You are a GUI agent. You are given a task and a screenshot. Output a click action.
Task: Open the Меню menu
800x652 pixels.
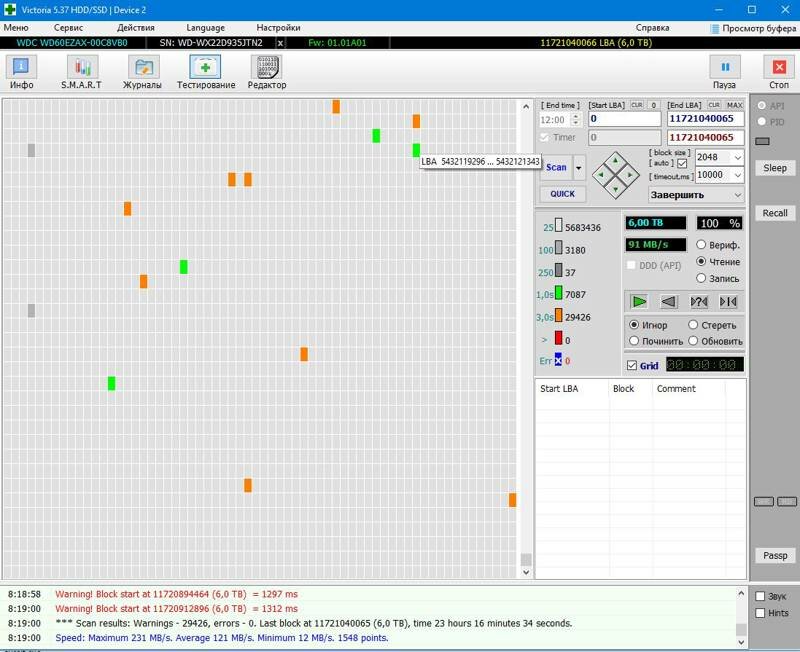click(16, 28)
